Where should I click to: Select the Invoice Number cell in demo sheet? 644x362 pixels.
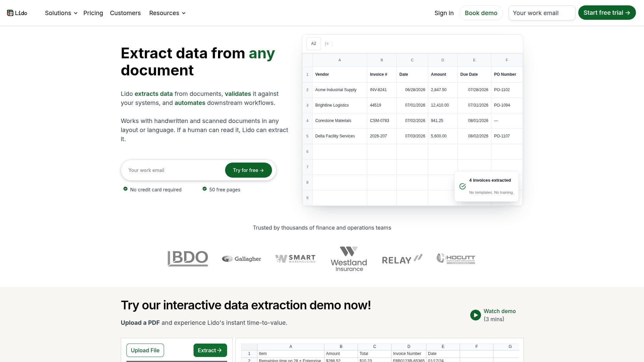coord(409,354)
